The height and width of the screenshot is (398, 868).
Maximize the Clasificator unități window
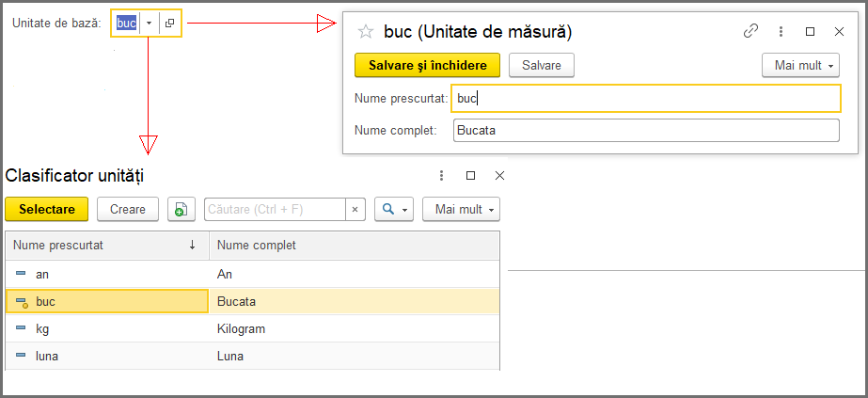pos(470,175)
